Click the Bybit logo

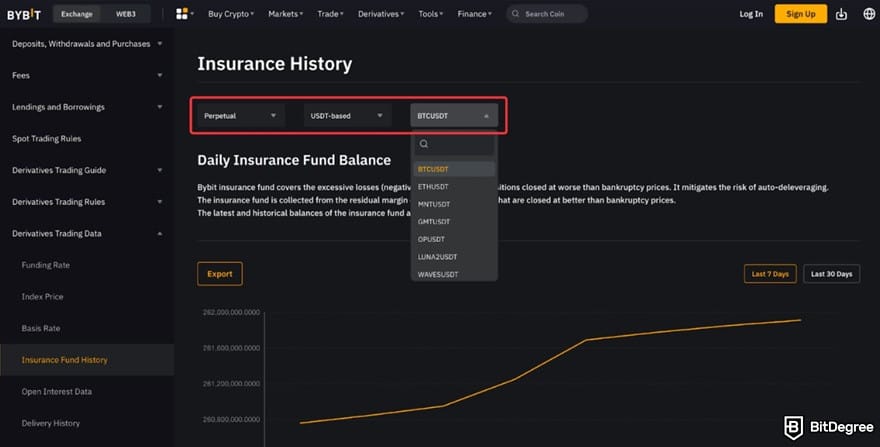point(24,14)
